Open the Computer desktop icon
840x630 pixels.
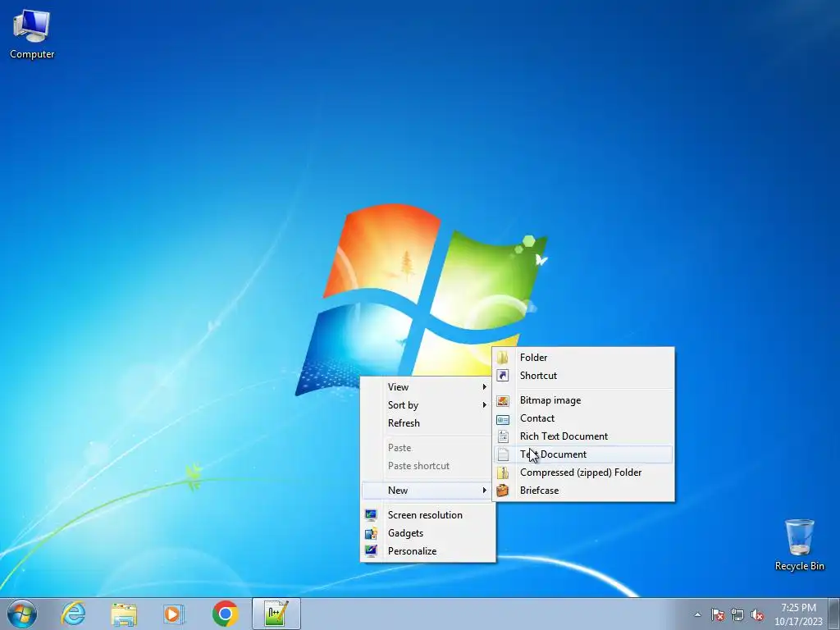(32, 35)
